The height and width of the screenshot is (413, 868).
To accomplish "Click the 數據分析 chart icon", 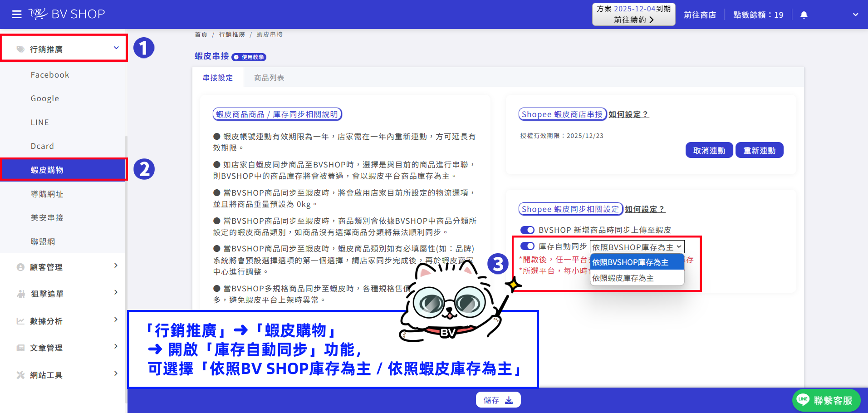I will point(20,321).
